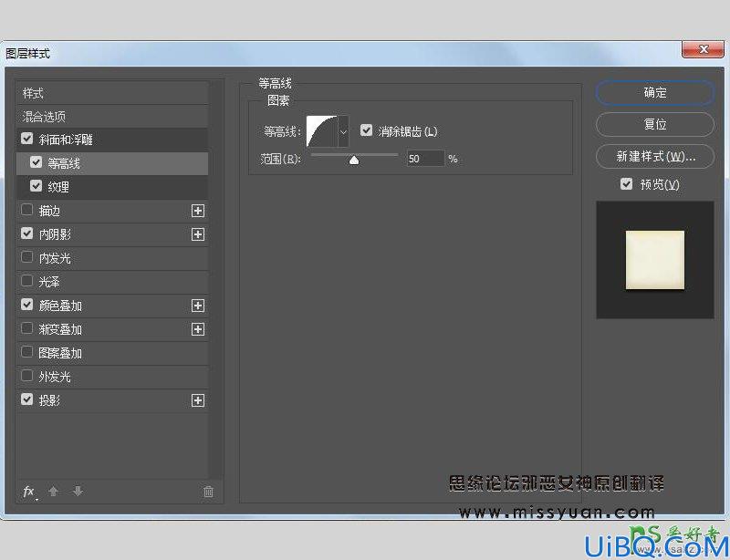
Task: Uncheck the 斜面和浮雕 checkbox
Action: click(x=27, y=139)
